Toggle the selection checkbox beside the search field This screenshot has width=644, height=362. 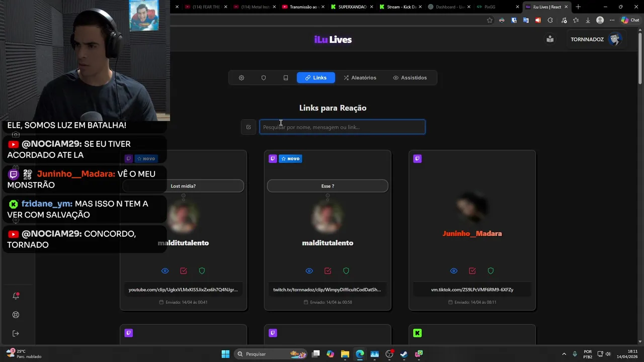(x=249, y=127)
